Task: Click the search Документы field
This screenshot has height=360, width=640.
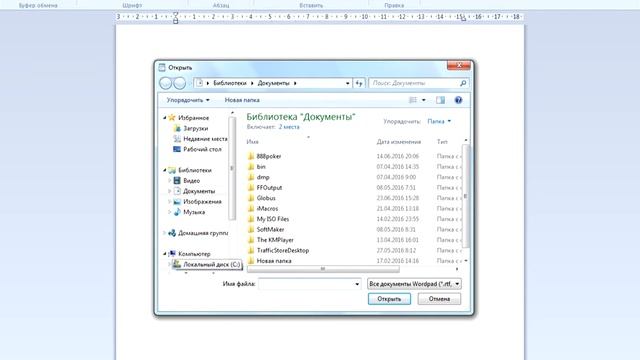Action: [x=419, y=83]
